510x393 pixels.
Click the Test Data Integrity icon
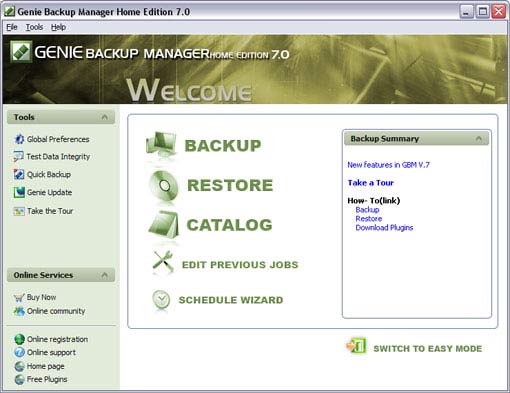coord(19,156)
